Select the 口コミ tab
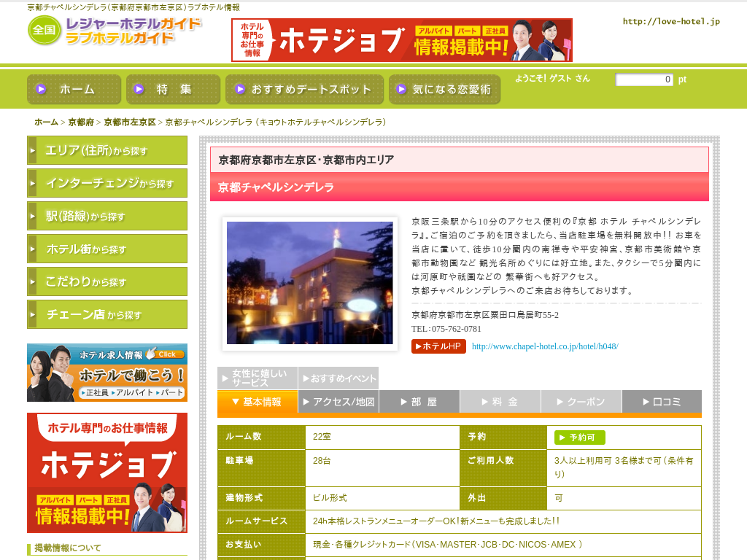The image size is (747, 560). tap(662, 402)
